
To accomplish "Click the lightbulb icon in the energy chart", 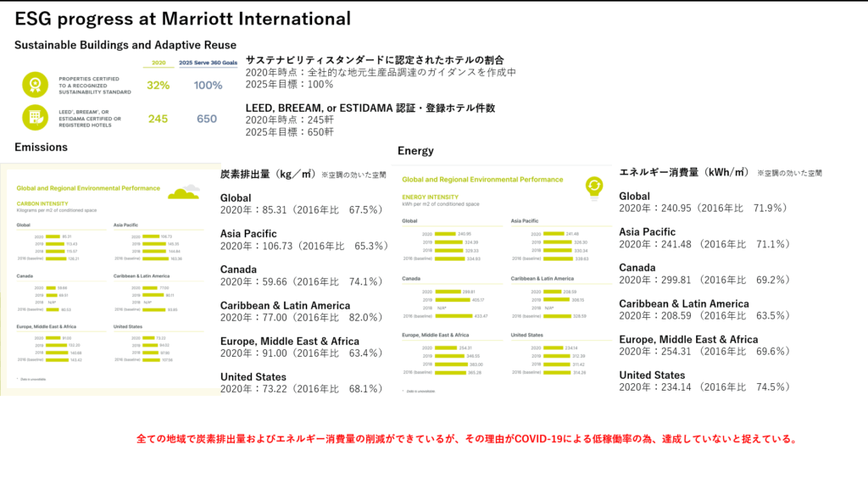I will click(594, 188).
